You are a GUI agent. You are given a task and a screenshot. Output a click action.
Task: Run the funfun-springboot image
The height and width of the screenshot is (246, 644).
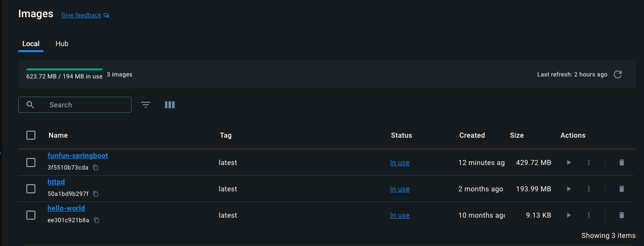[x=569, y=162]
